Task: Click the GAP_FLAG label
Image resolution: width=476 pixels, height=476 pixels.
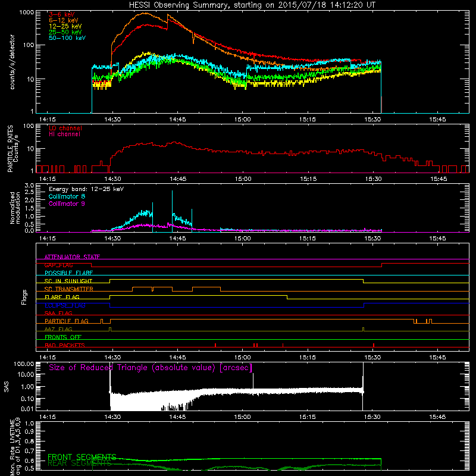Action: pos(58,265)
